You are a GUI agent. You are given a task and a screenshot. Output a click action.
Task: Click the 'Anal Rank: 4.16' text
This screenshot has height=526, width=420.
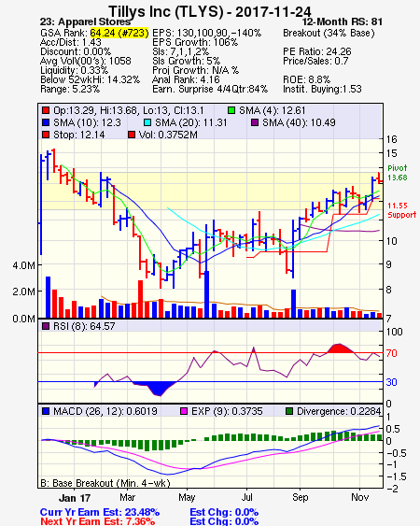coord(186,79)
